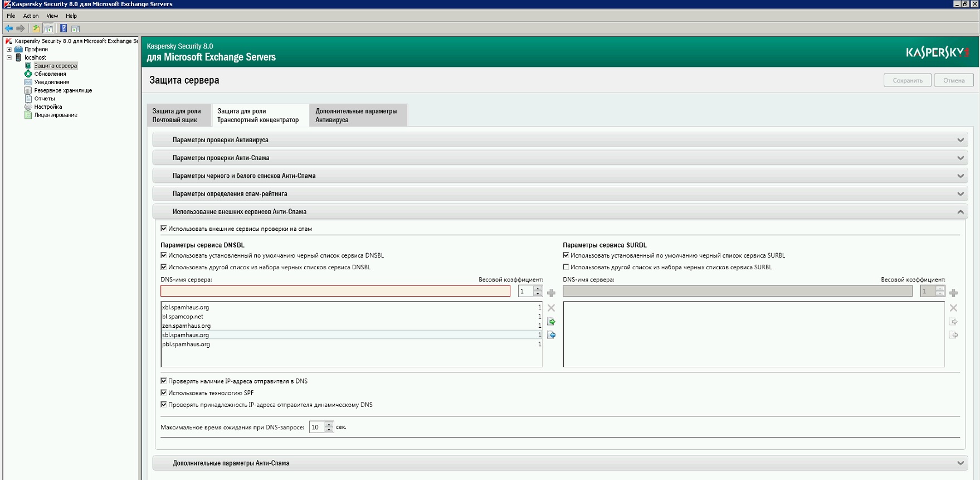This screenshot has height=480, width=980.
Task: Expand Параметры проверки Антивируса section
Action: tap(560, 140)
